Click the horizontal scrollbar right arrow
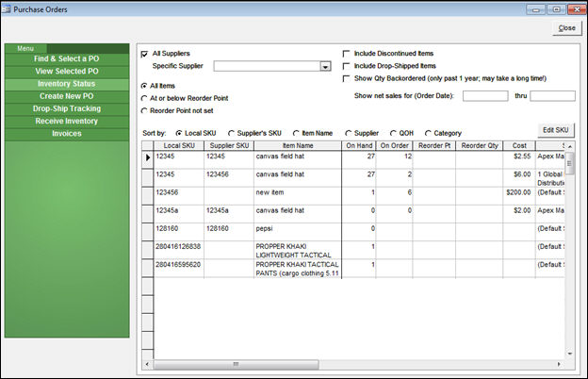The width and height of the screenshot is (588, 379). (x=559, y=364)
